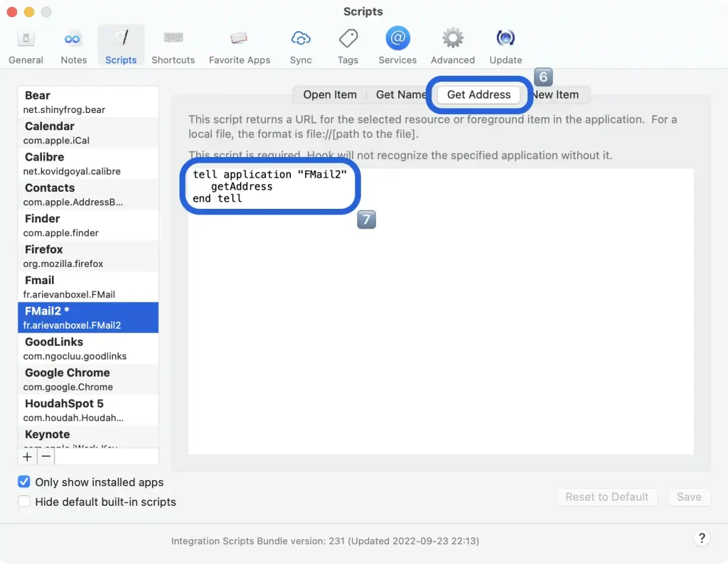Screen dimensions: 728x564
Task: Select Contacts in the app list
Action: pos(88,195)
